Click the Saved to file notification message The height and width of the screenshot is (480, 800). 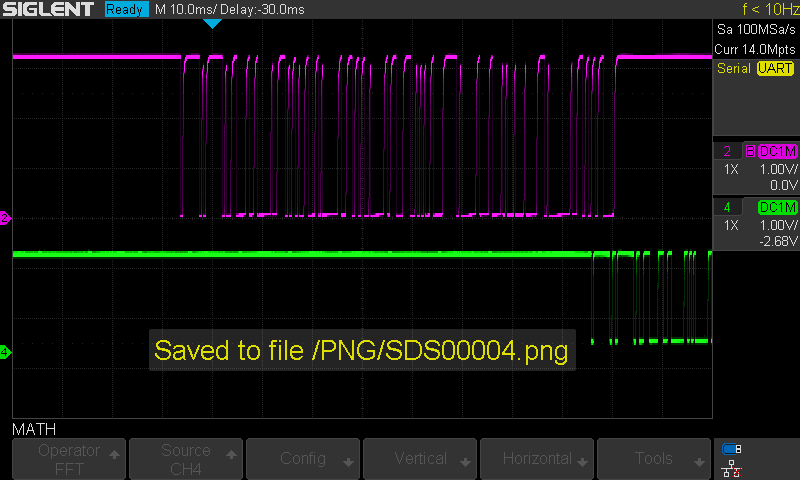361,351
